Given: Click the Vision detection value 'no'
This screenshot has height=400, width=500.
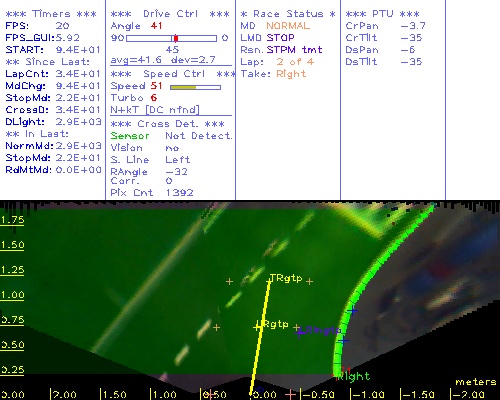Looking at the screenshot, I should pos(172,148).
